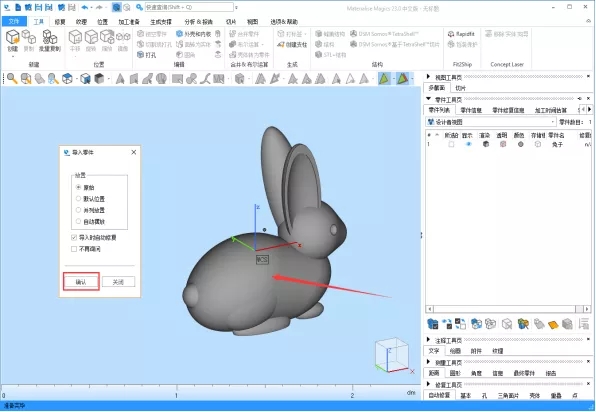The height and width of the screenshot is (412, 596).
Task: Click the green-red triangle icon in toolbar
Action: 403,78
